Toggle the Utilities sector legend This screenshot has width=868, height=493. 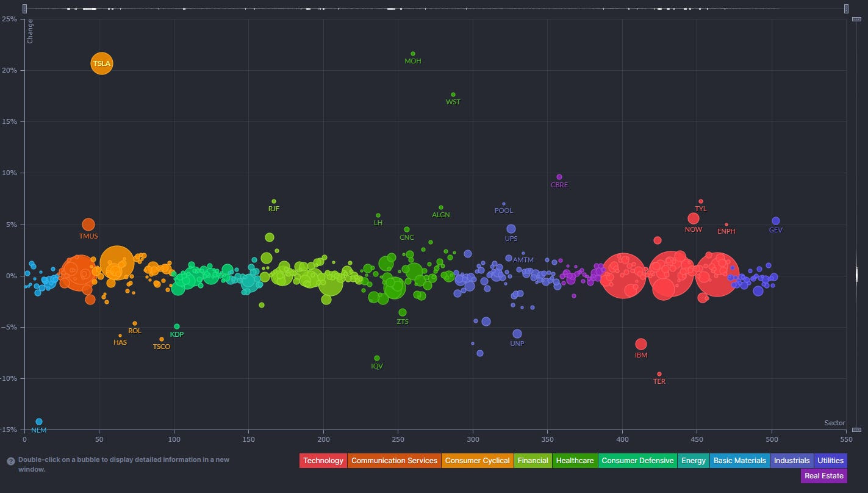830,461
